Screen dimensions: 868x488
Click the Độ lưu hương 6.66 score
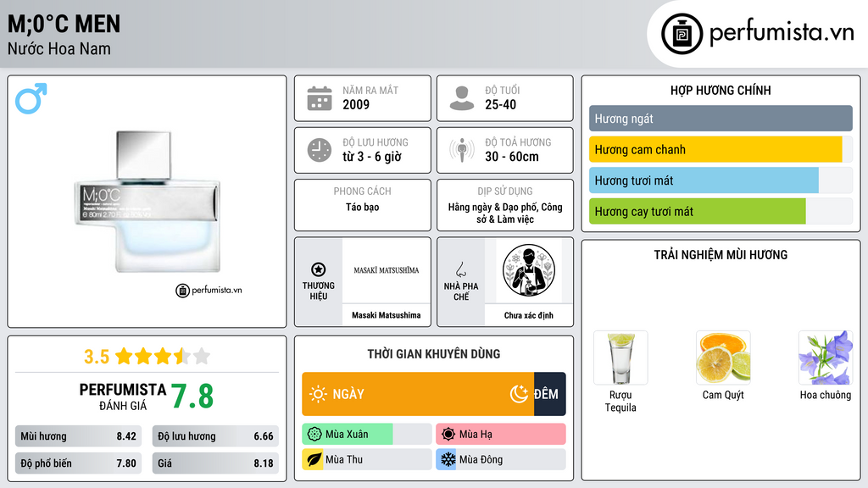[x=215, y=436]
